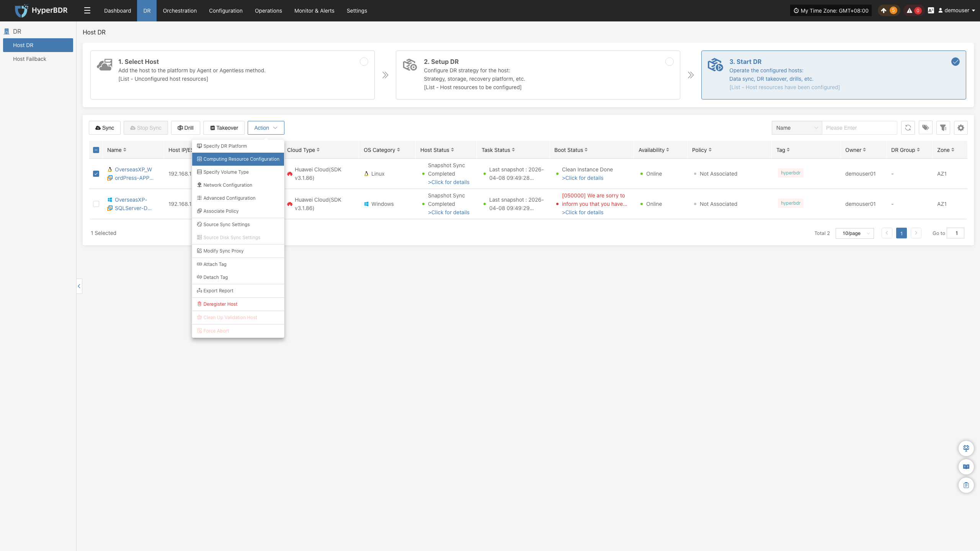Click the Setup DR cube gear icon
Image resolution: width=980 pixels, height=551 pixels.
click(x=410, y=65)
